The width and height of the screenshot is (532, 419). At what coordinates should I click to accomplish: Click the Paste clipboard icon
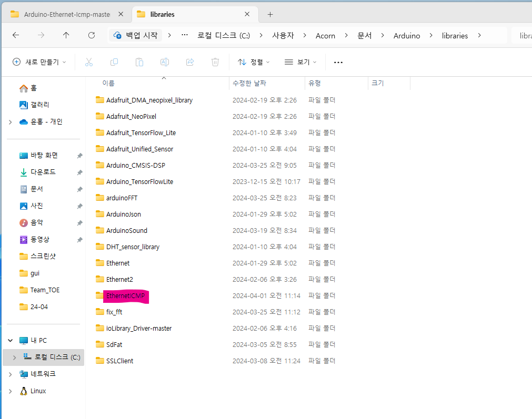tap(139, 62)
